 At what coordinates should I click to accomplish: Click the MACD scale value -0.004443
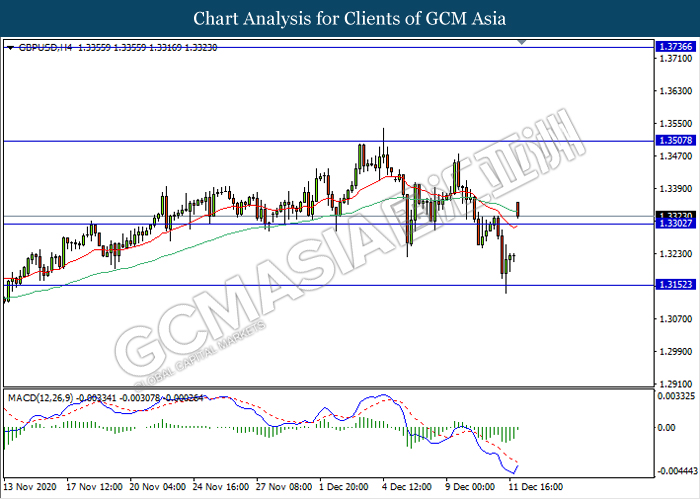click(x=677, y=471)
